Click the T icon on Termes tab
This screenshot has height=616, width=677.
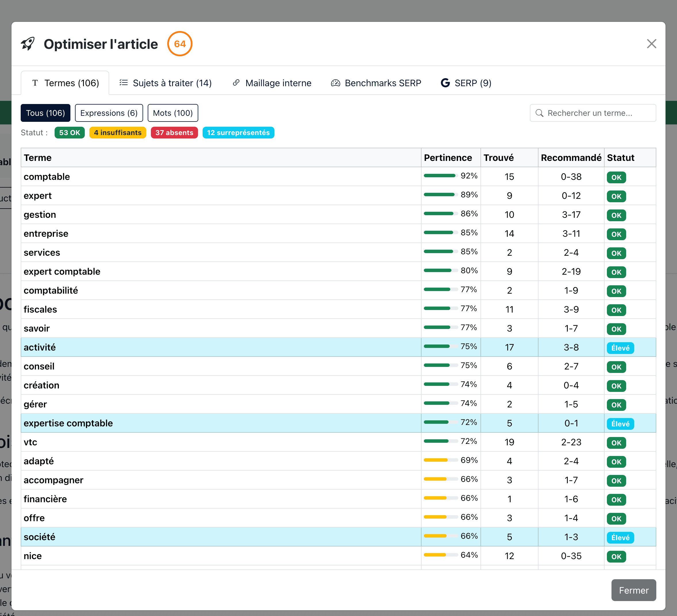35,83
